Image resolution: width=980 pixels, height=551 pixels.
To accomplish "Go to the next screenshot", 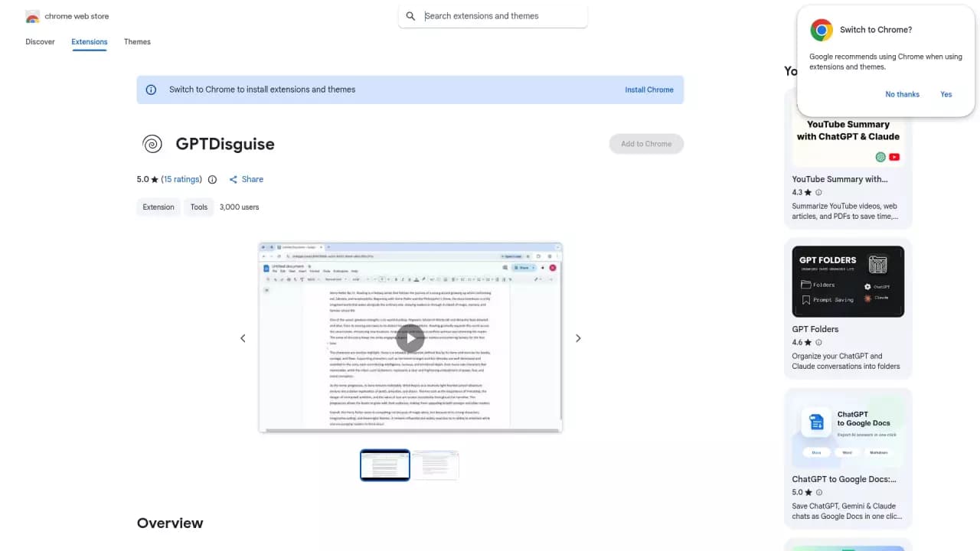I will point(578,338).
